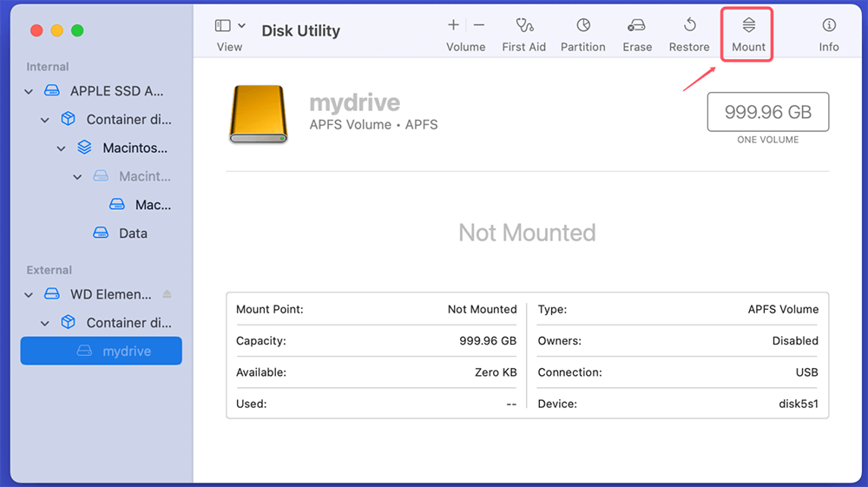Image resolution: width=868 pixels, height=487 pixels.
Task: Click the Erase toolbar icon
Action: point(637,26)
